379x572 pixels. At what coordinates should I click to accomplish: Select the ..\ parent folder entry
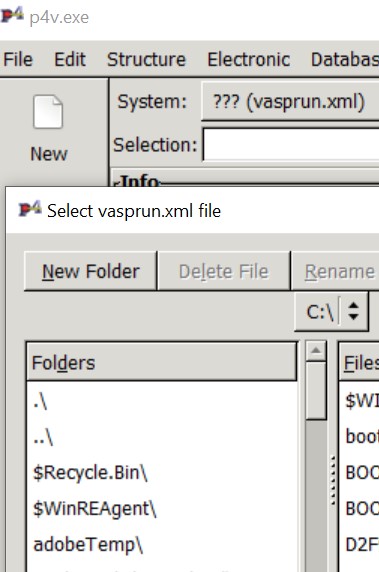coord(162,437)
